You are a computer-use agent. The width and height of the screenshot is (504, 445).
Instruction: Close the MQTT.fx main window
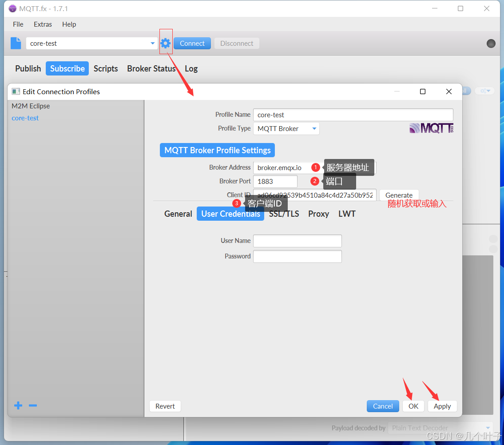click(487, 9)
